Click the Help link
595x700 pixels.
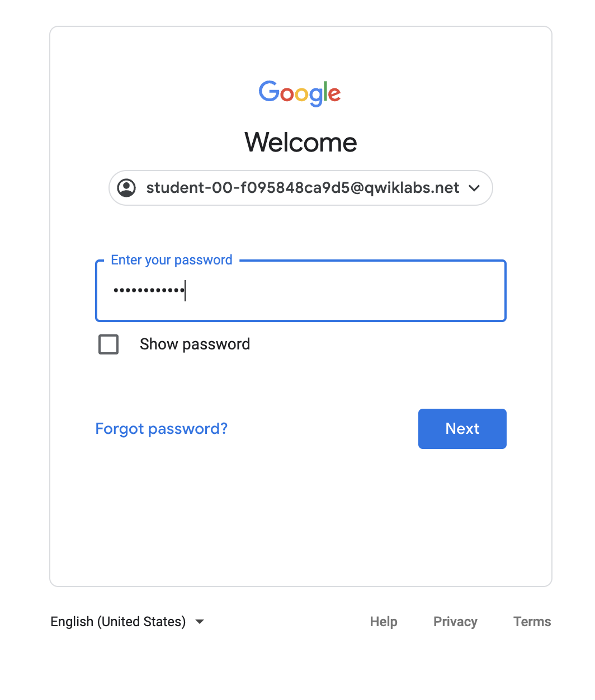(x=383, y=621)
